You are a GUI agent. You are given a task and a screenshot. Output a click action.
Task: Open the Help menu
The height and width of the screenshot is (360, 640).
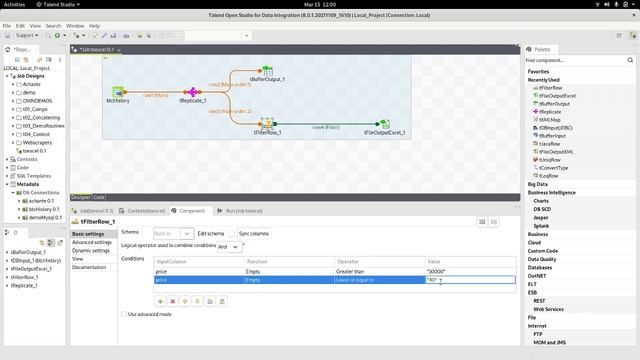(94, 26)
